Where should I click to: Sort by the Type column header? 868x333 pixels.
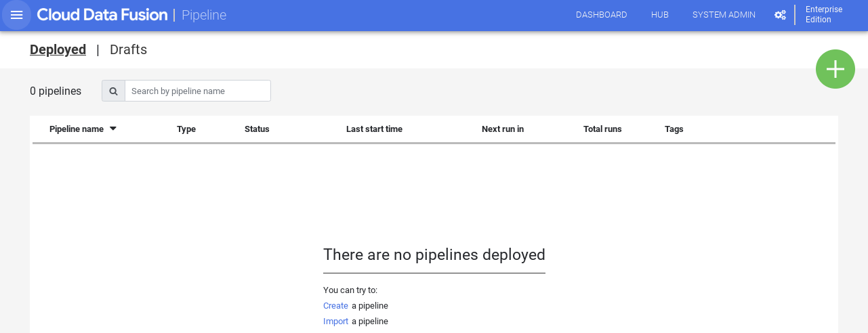pyautogui.click(x=186, y=129)
